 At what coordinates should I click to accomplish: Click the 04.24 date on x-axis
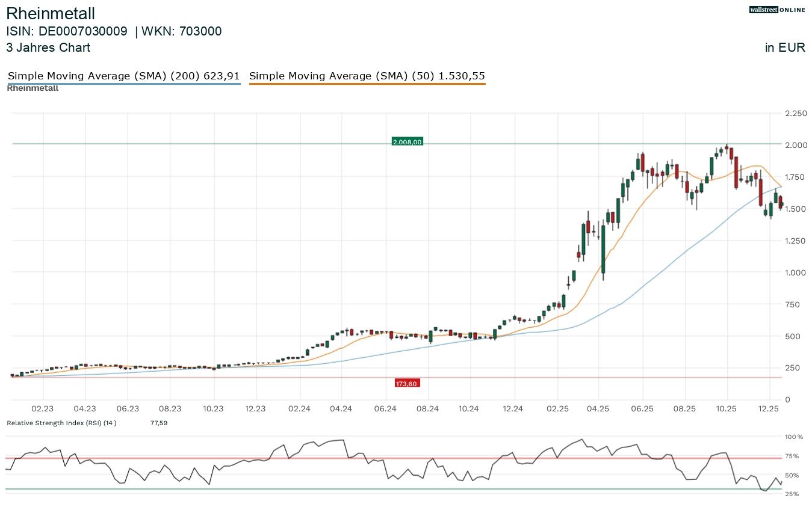(x=341, y=408)
